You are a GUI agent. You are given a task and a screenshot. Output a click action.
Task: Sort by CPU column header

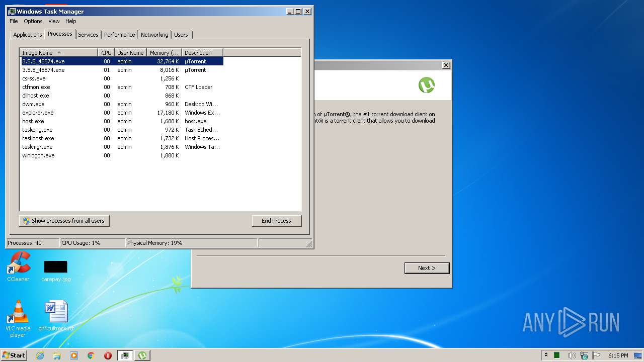pyautogui.click(x=106, y=52)
